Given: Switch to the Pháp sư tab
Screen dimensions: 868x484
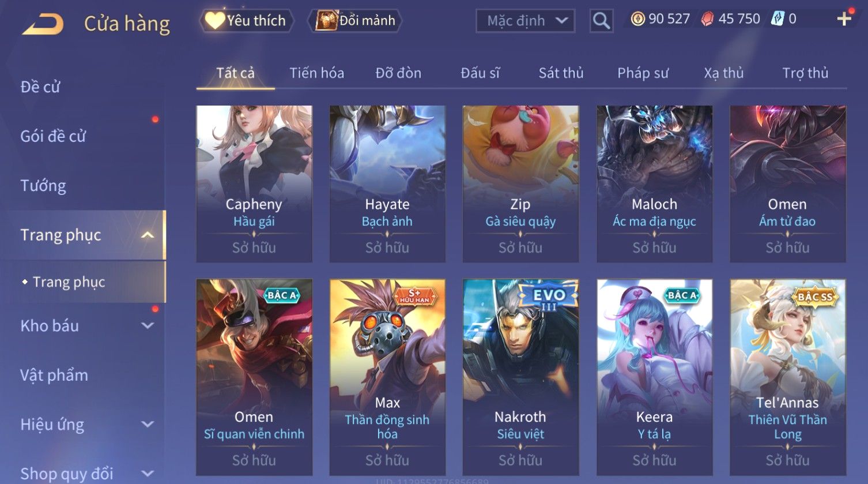Looking at the screenshot, I should (x=643, y=73).
